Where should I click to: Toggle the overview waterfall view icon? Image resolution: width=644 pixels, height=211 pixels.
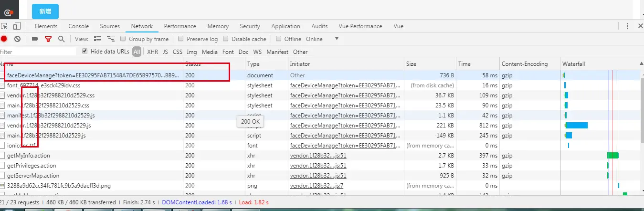click(x=111, y=39)
